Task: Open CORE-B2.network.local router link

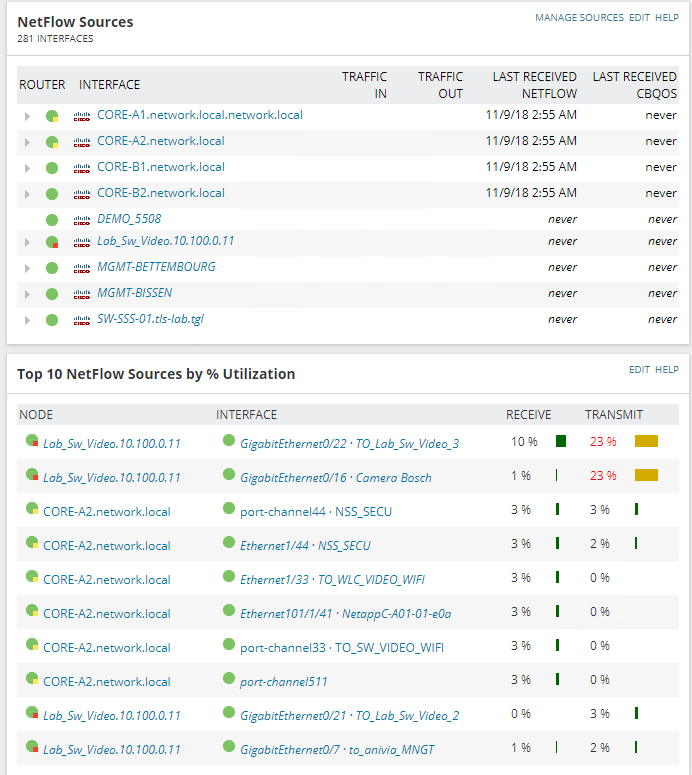Action: [161, 193]
